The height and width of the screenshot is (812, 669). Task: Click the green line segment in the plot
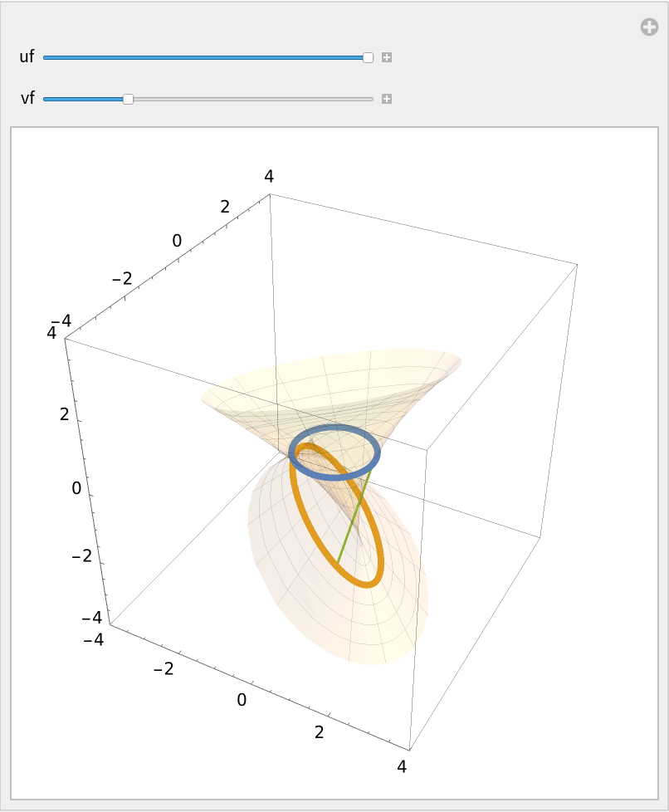click(x=352, y=523)
